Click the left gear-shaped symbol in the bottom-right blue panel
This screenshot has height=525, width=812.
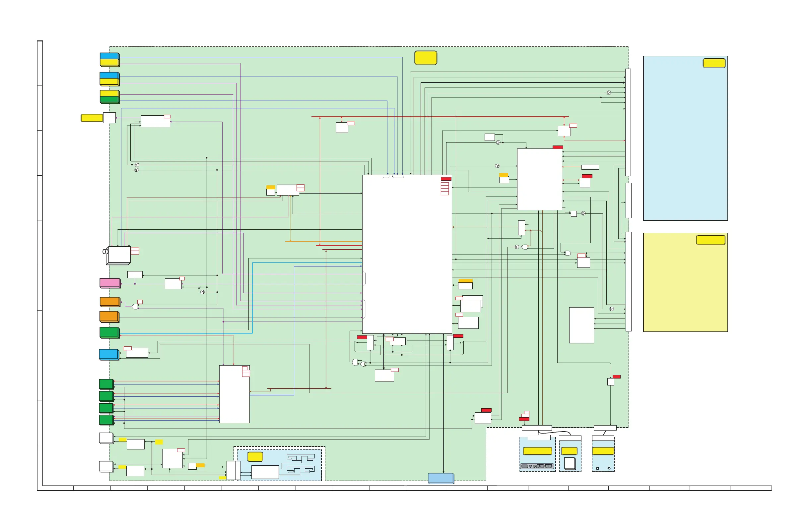(597, 468)
